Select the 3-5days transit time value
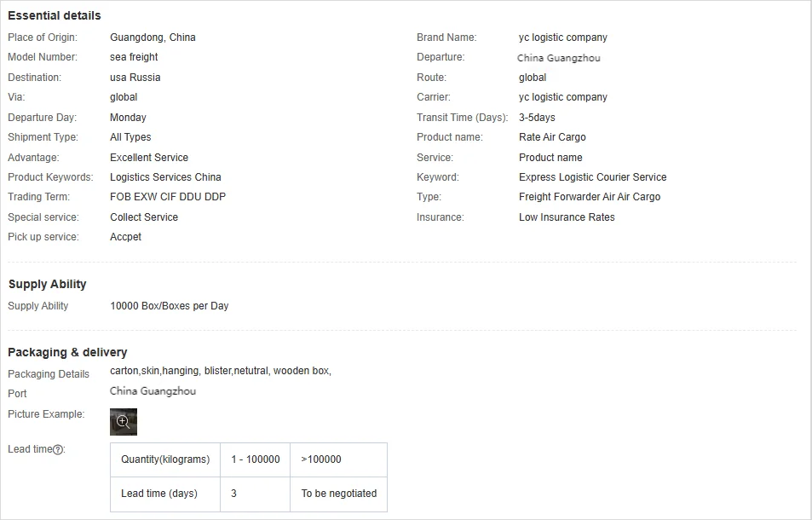Image resolution: width=812 pixels, height=520 pixels. (537, 118)
